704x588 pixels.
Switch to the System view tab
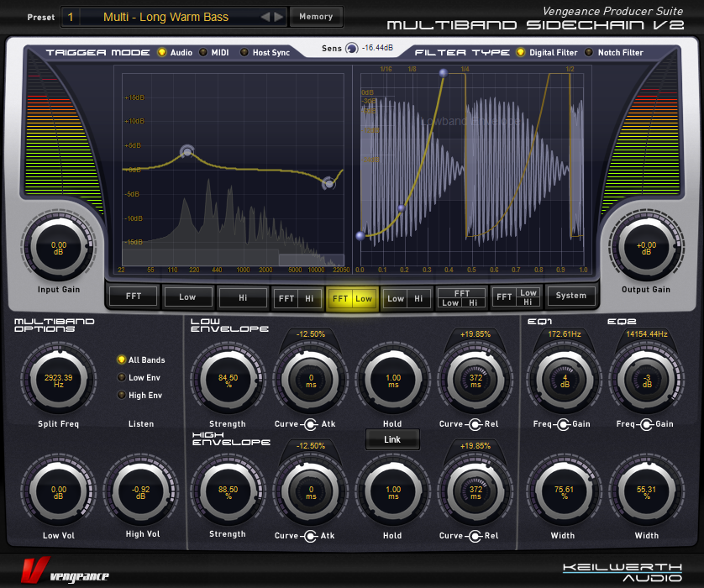571,296
